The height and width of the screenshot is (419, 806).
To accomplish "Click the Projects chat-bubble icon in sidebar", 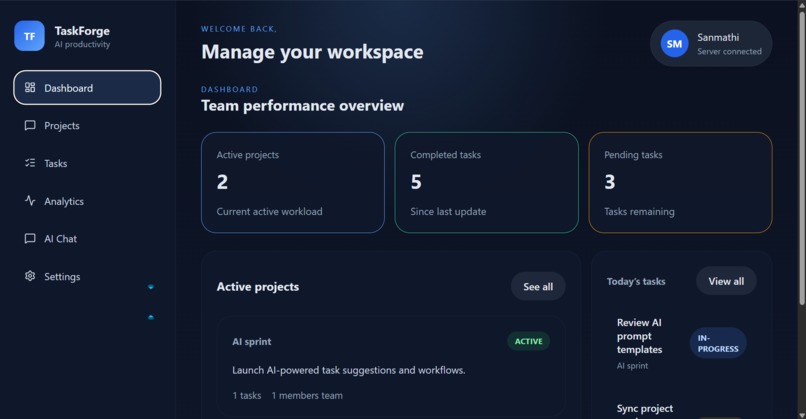I will tap(30, 125).
